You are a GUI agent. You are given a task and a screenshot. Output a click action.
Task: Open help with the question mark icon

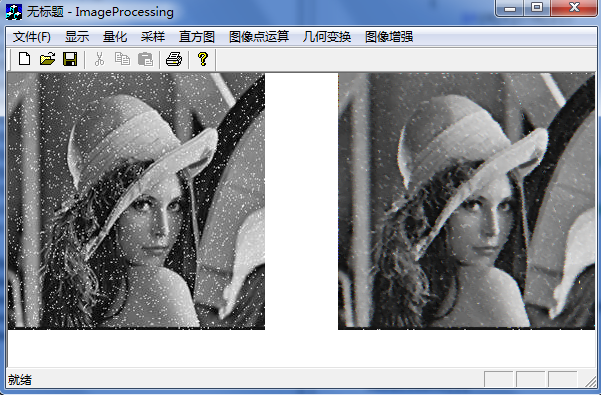203,59
